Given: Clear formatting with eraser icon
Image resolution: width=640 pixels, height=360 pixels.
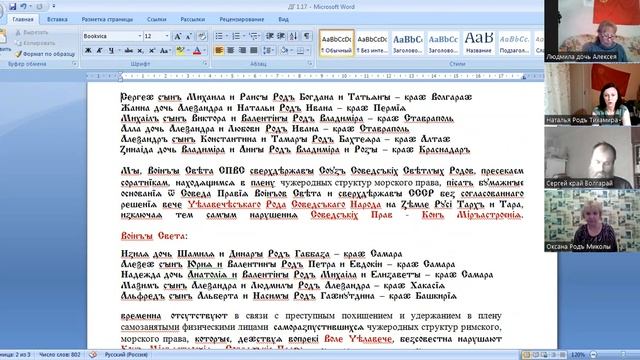Looking at the screenshot, I should pyautogui.click(x=202, y=36).
